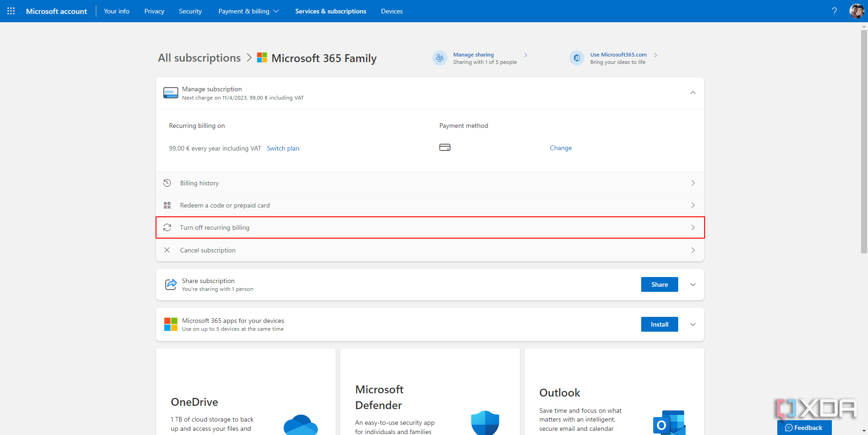868x435 pixels.
Task: Click the Microsoft Defender card heading
Action: tap(379, 397)
